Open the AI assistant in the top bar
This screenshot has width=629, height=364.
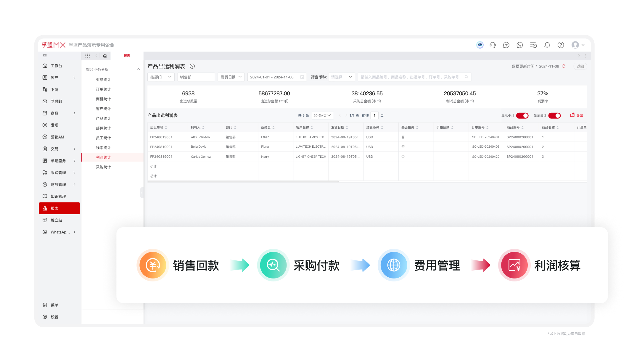(x=480, y=45)
